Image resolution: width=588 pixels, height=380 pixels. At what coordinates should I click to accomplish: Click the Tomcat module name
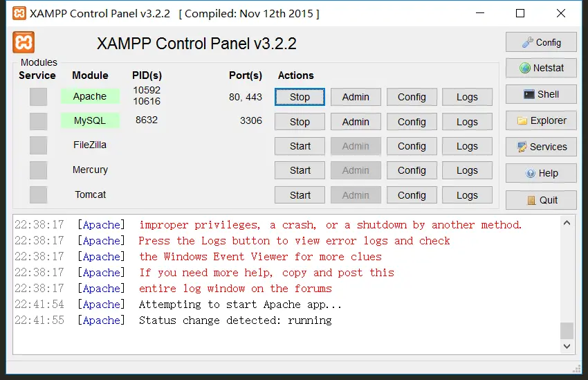coord(90,194)
